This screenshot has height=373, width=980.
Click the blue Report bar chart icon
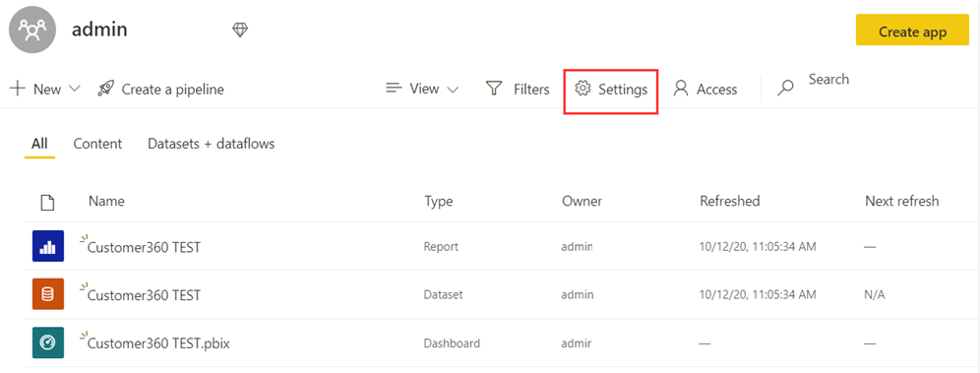point(48,246)
